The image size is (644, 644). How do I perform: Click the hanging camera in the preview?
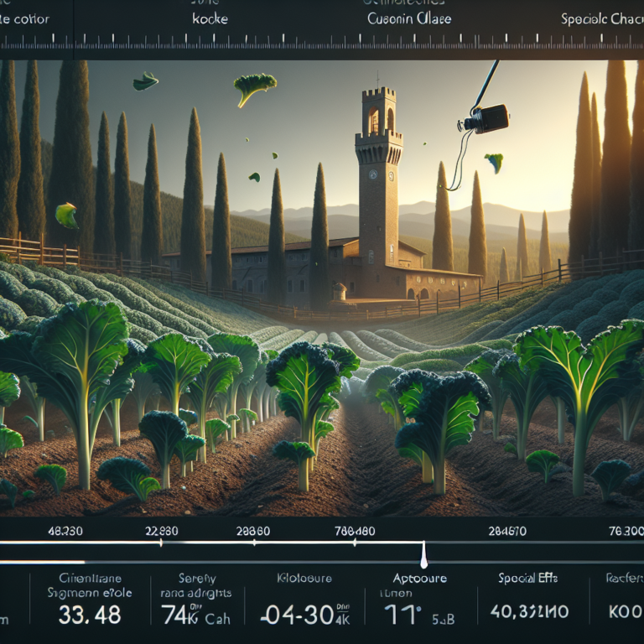tap(486, 119)
